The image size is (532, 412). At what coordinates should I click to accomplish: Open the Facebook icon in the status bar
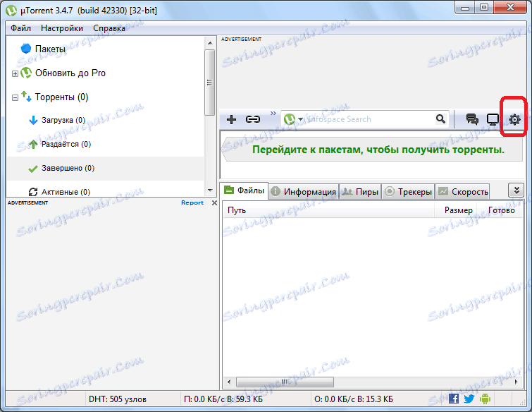pos(453,399)
